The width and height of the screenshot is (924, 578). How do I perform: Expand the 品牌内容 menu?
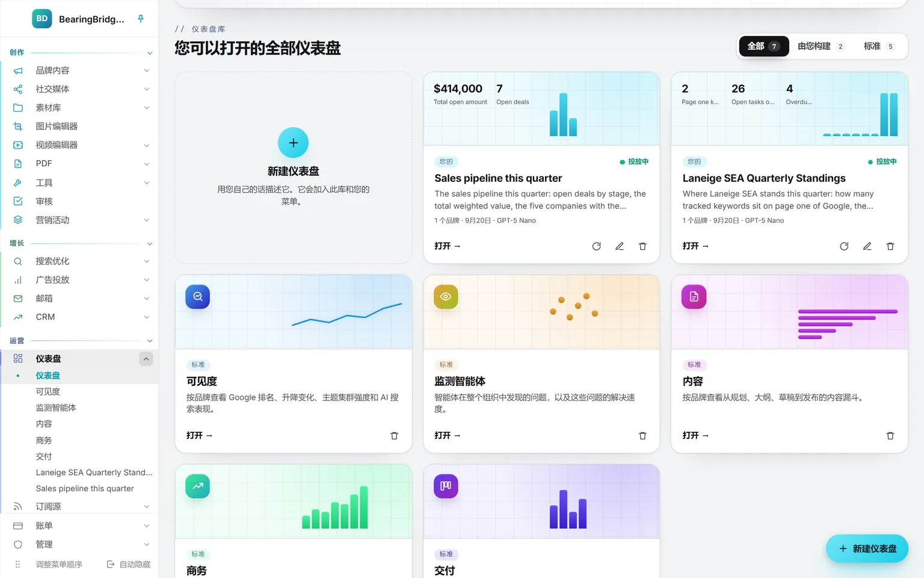click(147, 70)
